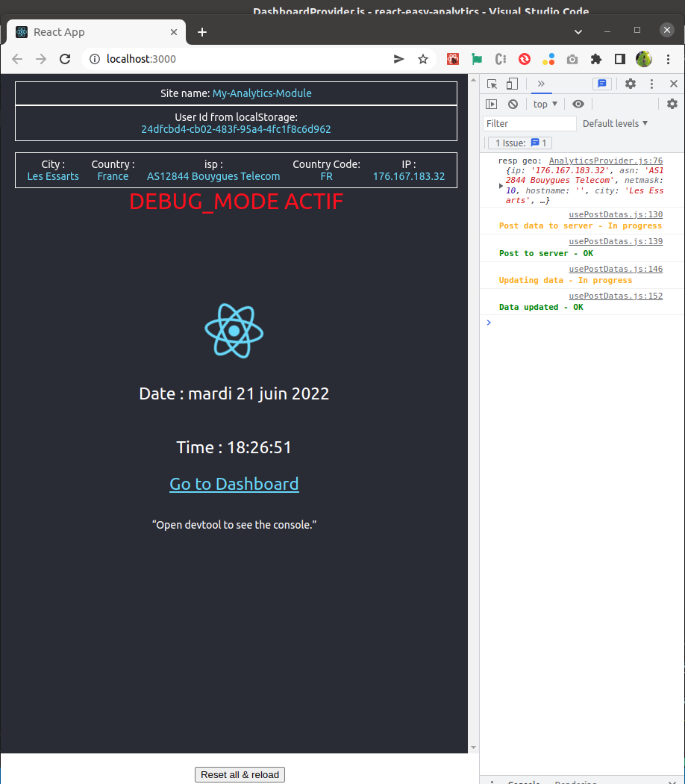The image size is (685, 784).
Task: Share this page via send icon
Action: [x=398, y=59]
